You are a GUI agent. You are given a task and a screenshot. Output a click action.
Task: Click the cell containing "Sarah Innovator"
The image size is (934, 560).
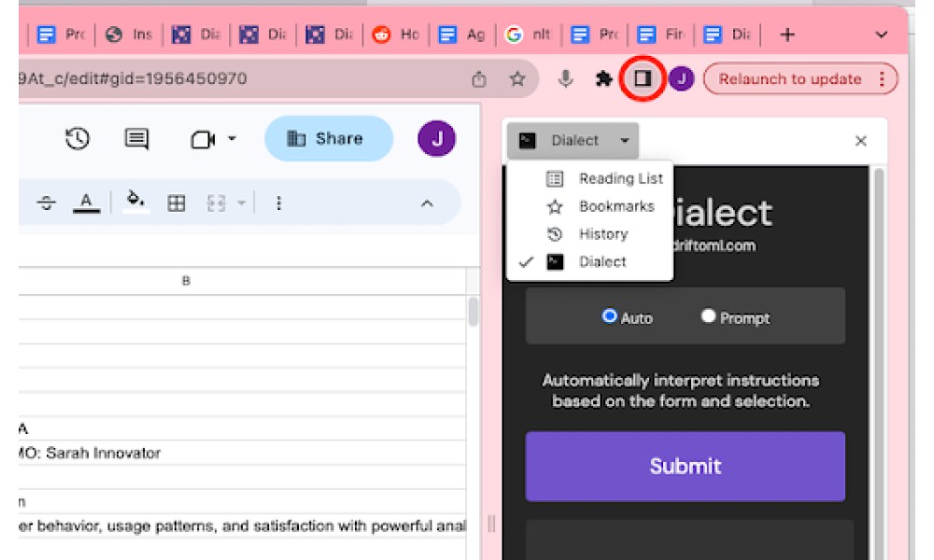tap(243, 453)
